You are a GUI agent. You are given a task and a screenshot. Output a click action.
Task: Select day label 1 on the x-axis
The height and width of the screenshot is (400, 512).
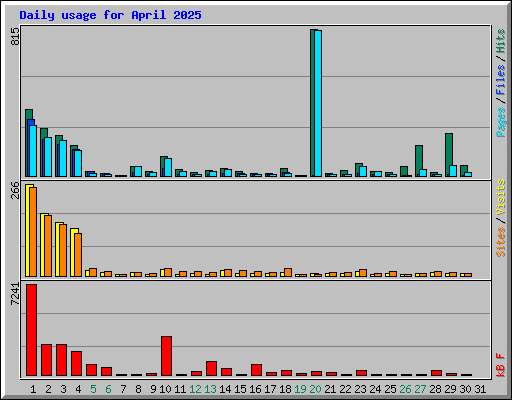(x=33, y=389)
